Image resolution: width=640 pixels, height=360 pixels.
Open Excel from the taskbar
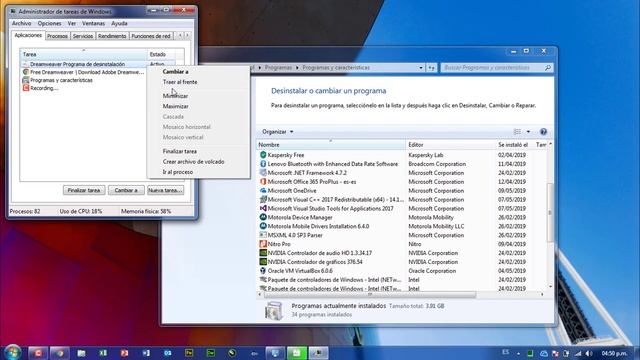point(103,353)
